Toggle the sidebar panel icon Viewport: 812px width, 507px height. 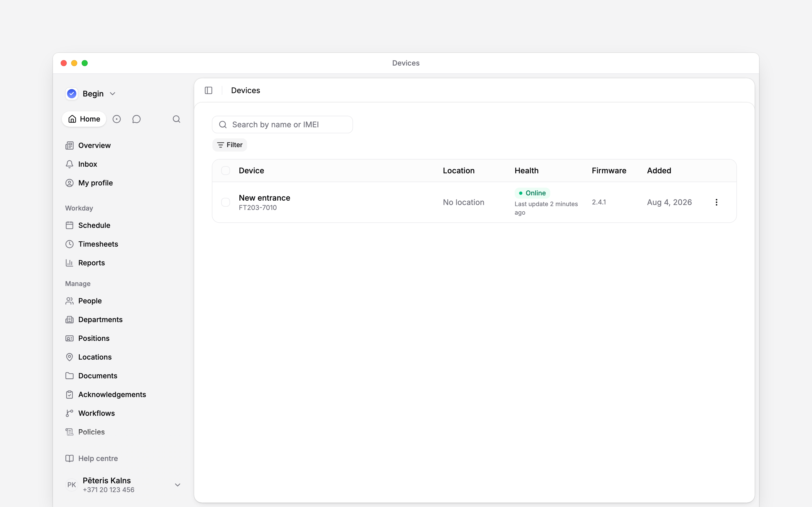[x=208, y=90]
